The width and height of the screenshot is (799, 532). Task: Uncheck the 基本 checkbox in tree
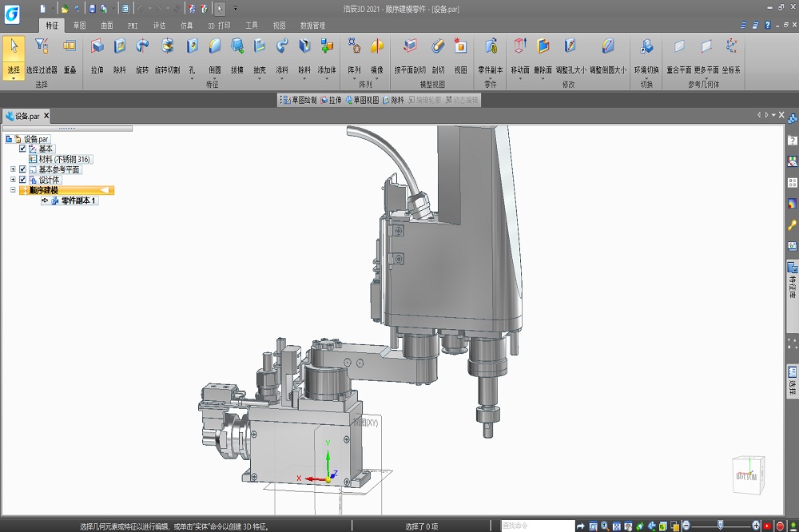(23, 149)
